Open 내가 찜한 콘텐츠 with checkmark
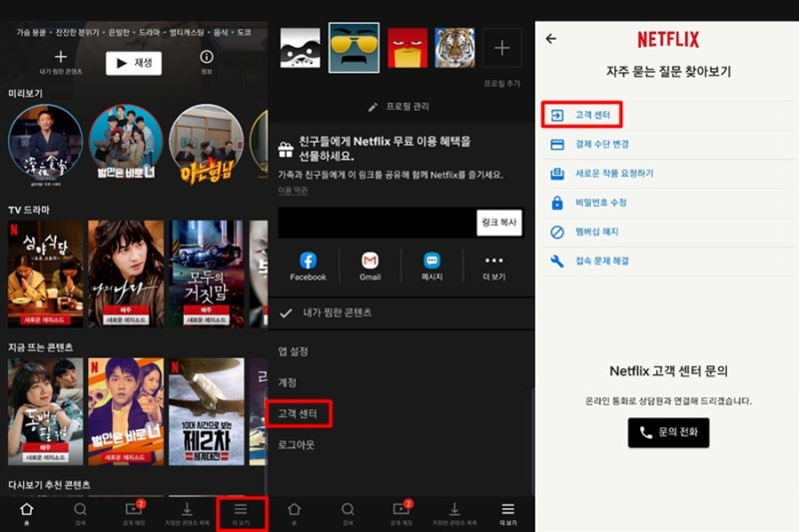 pyautogui.click(x=327, y=312)
